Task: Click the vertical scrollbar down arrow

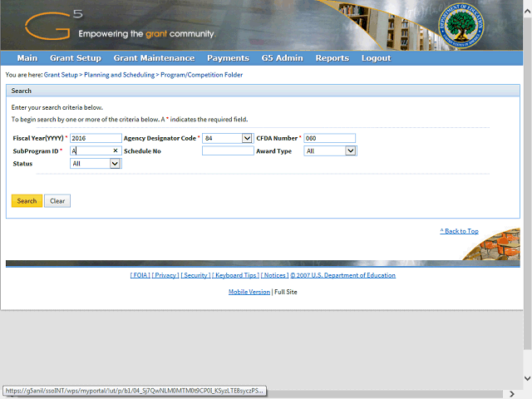Action: [x=528, y=378]
